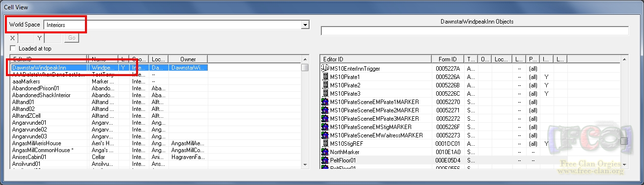The width and height of the screenshot is (644, 185).
Task: Click the marker icon of MS10PirateSceneEMWaitressMARKER
Action: [x=325, y=135]
